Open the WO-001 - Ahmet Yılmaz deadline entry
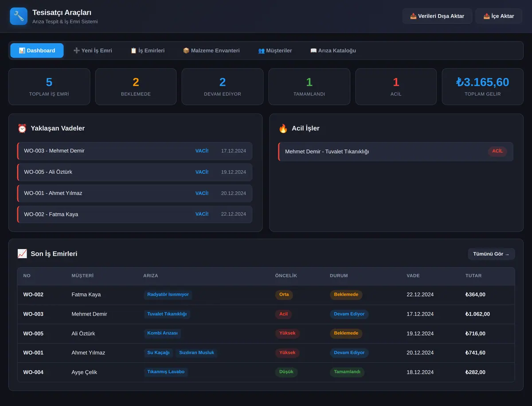Viewport: 532px width, 406px height. click(135, 193)
